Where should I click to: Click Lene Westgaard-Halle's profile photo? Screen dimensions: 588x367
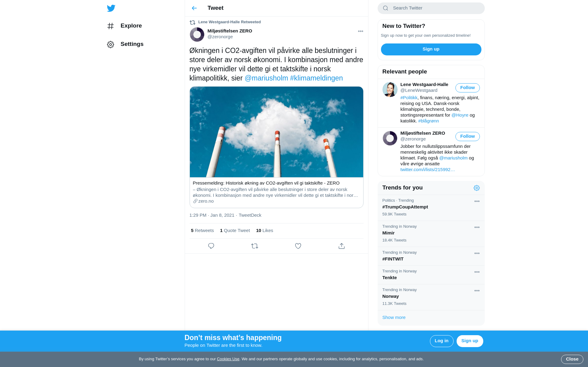[390, 89]
